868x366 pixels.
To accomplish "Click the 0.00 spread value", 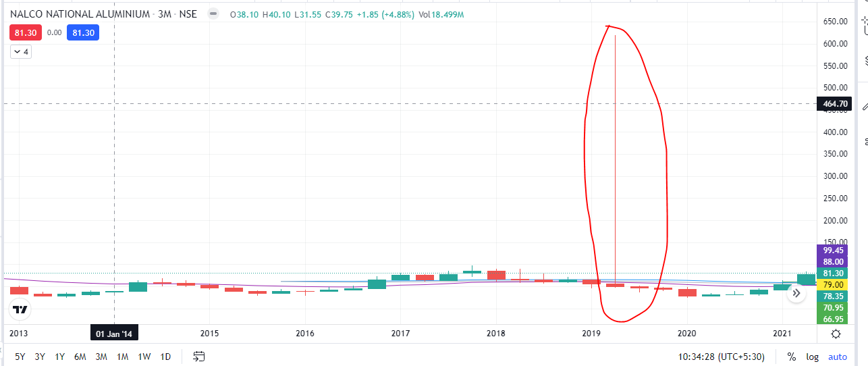I will pyautogui.click(x=54, y=32).
